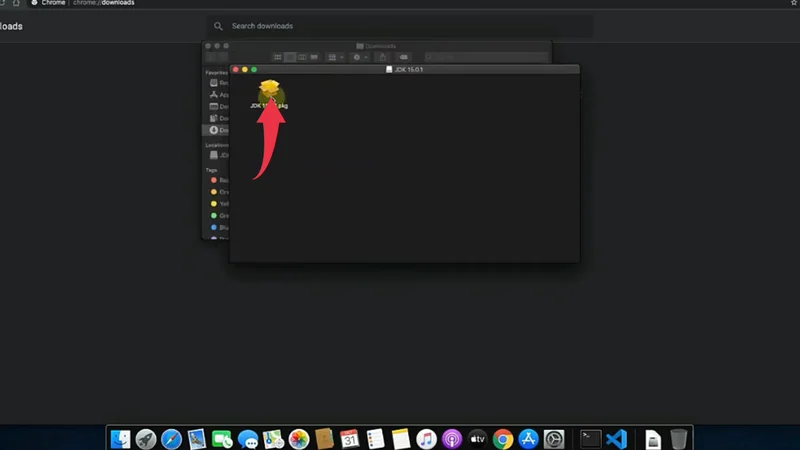Open Finder from the dock
The image size is (800, 450).
[x=121, y=439]
